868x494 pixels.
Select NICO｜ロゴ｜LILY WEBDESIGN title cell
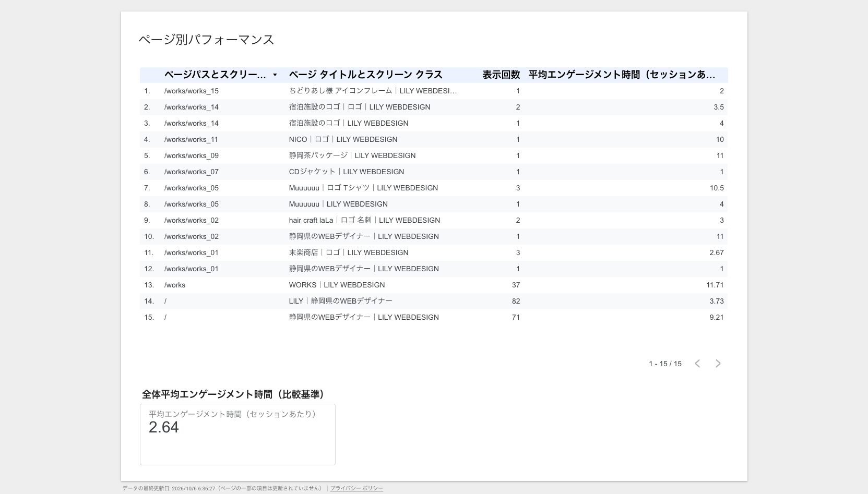pyautogui.click(x=343, y=139)
